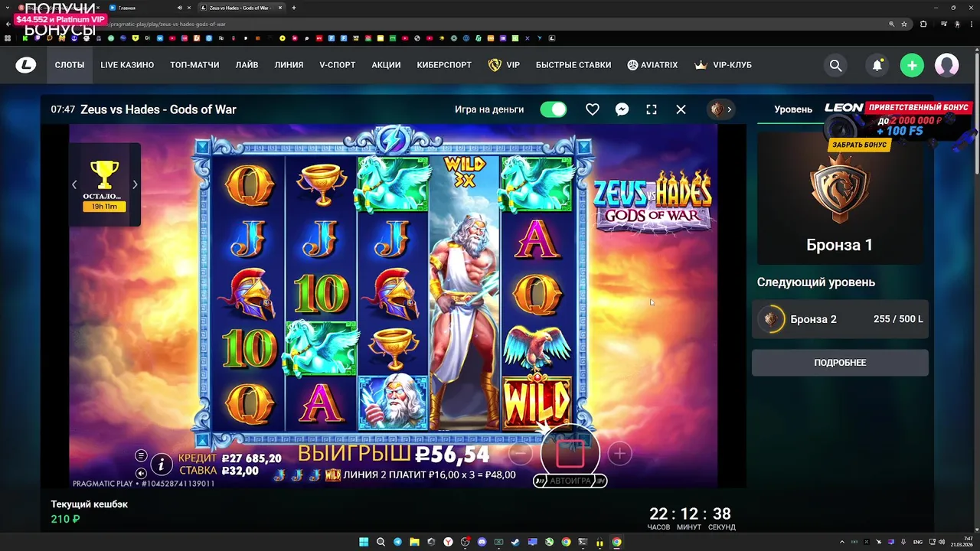Click the green plus deposit button
Image resolution: width=980 pixels, height=551 pixels.
tap(912, 66)
